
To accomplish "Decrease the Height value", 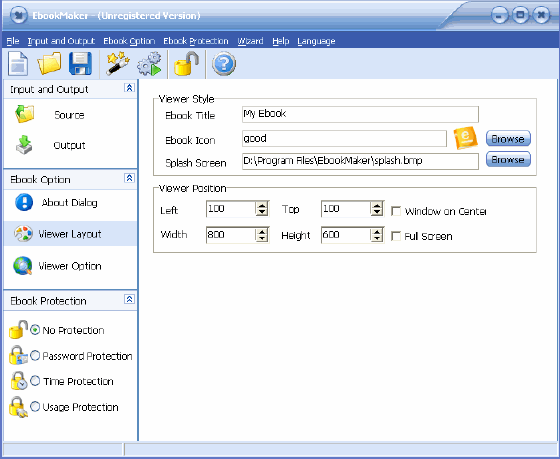I will pos(377,238).
